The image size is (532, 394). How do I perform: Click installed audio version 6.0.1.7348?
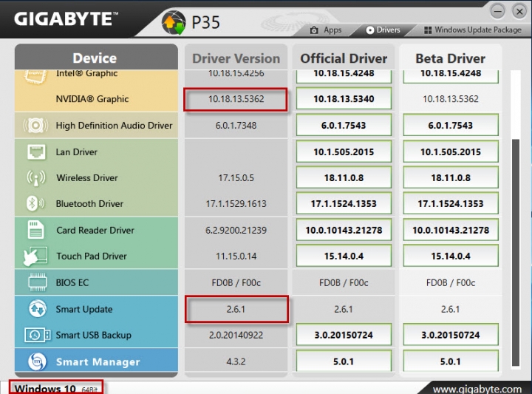pos(236,126)
